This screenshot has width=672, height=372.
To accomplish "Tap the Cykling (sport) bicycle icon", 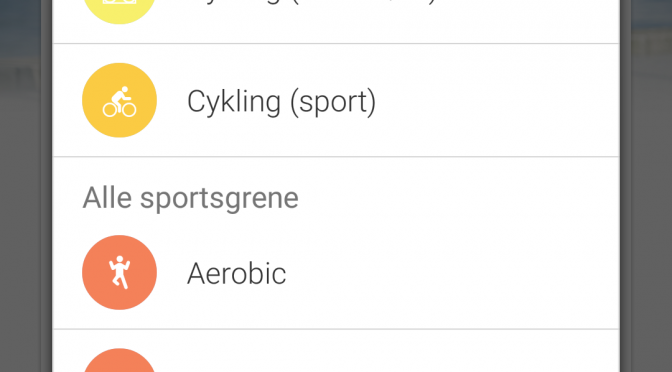I will click(119, 100).
